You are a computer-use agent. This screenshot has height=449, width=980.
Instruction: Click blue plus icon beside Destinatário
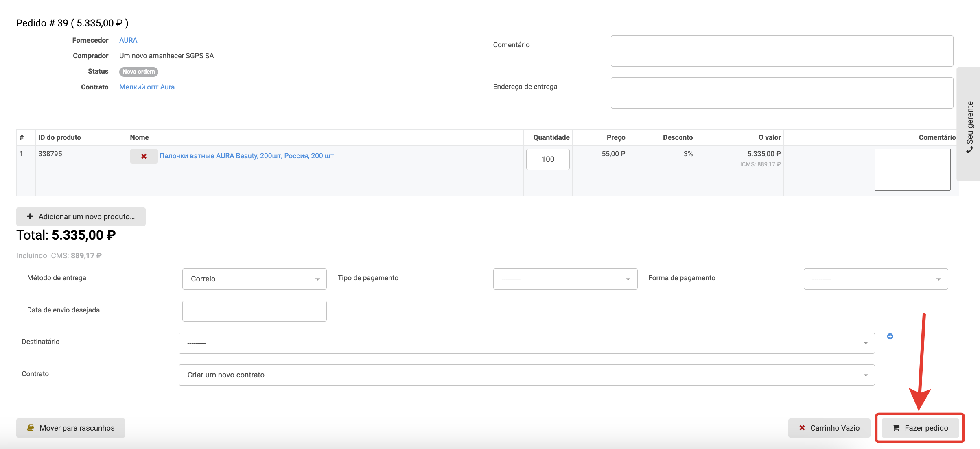[x=890, y=336]
